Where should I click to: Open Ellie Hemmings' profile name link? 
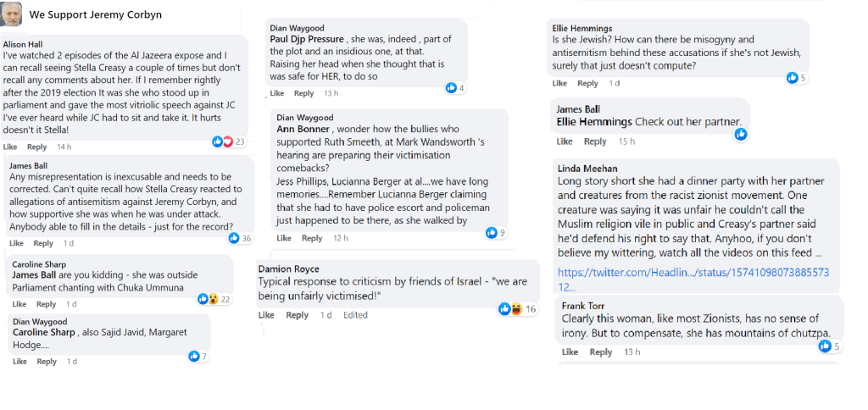pos(581,29)
